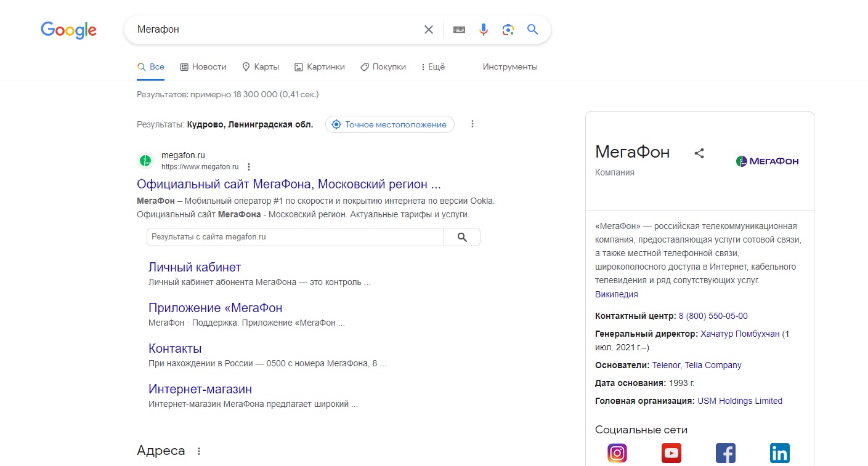Open Инструменты search tools

[510, 66]
